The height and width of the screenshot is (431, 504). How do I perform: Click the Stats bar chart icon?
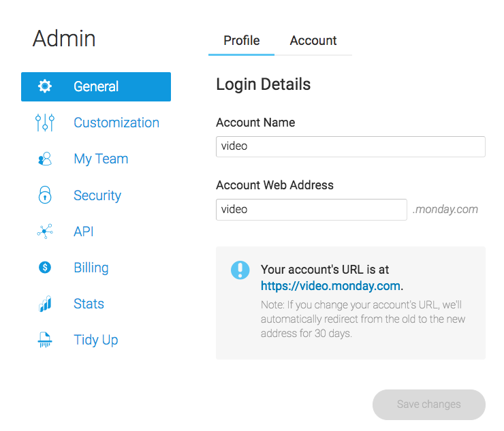click(x=45, y=304)
